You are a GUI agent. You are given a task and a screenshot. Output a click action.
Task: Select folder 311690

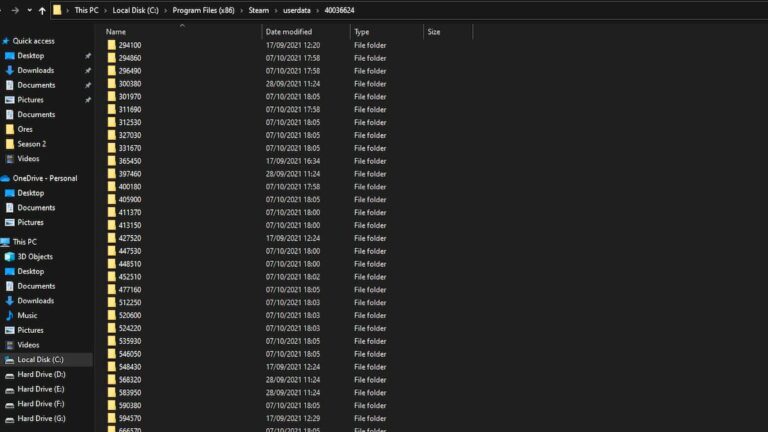(130, 110)
